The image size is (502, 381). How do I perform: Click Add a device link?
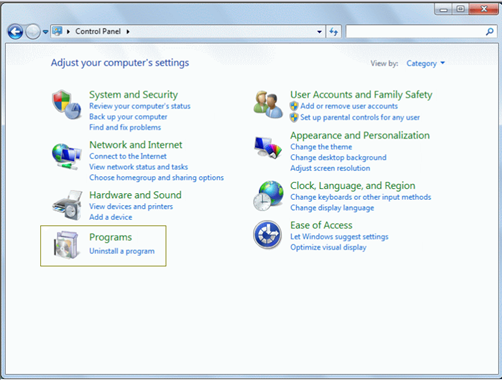tap(110, 217)
